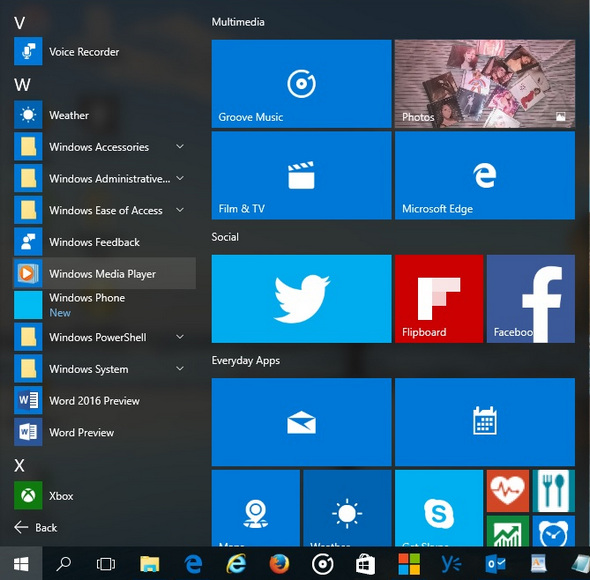This screenshot has width=590, height=580.
Task: Open the Photos live tile
Action: coord(485,84)
